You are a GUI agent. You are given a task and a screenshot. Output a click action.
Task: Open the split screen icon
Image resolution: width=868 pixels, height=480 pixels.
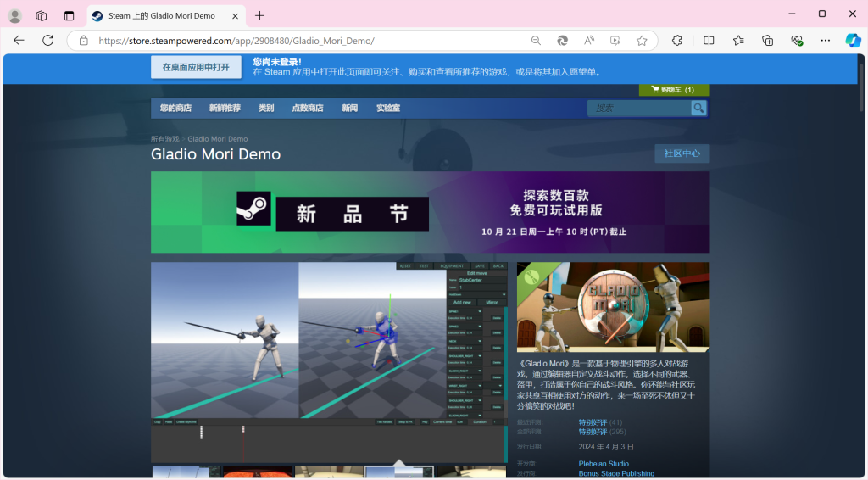pos(709,41)
